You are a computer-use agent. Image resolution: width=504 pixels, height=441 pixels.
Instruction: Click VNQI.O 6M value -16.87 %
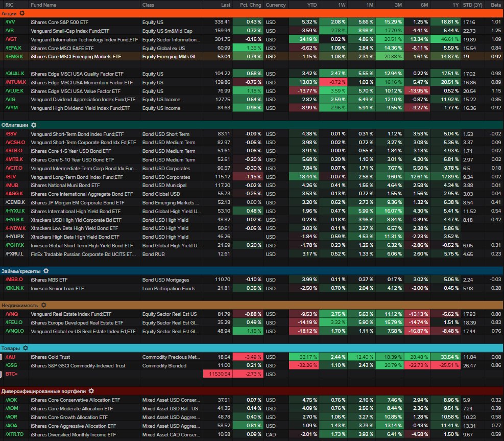417,331
